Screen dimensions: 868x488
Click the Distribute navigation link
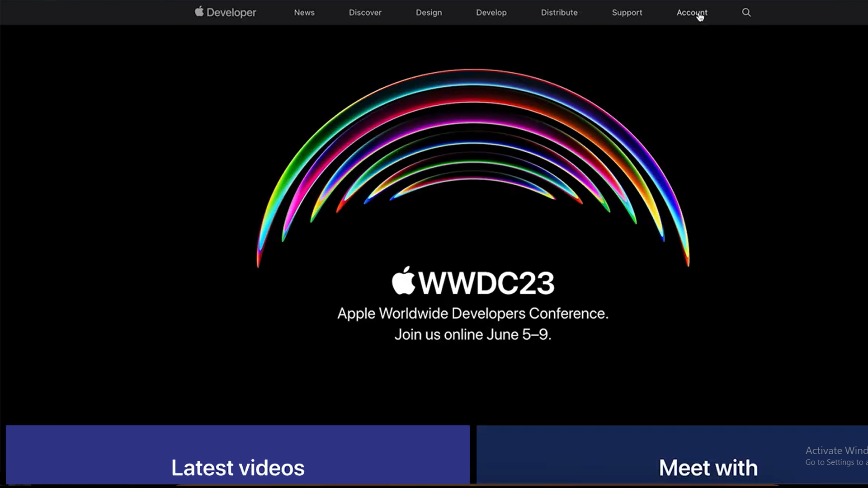pyautogui.click(x=559, y=12)
